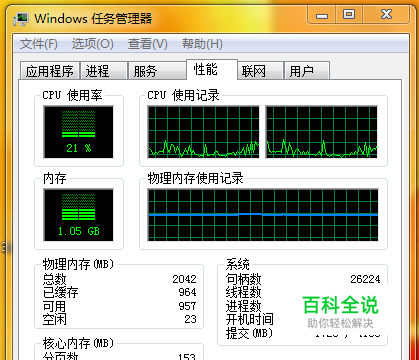419x360 pixels.
Task: Click the 进程数 label
Action: [x=244, y=306]
